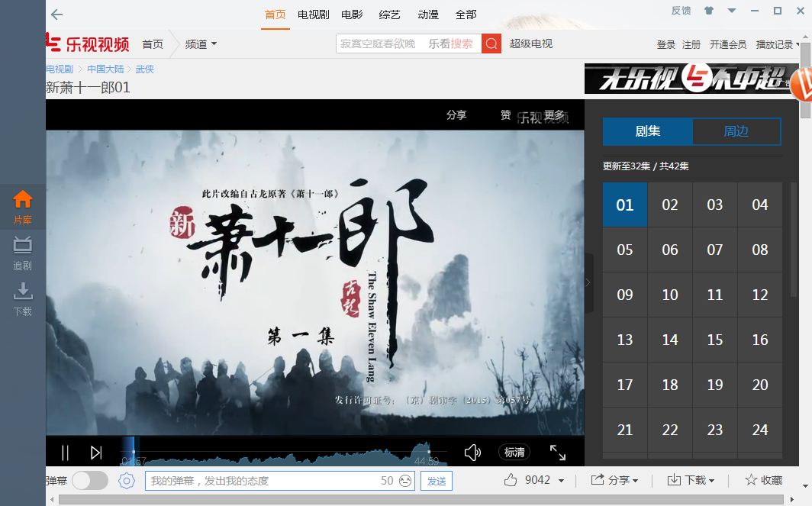812x506 pixels.
Task: Select the 动漫 top navigation tab
Action: [428, 15]
